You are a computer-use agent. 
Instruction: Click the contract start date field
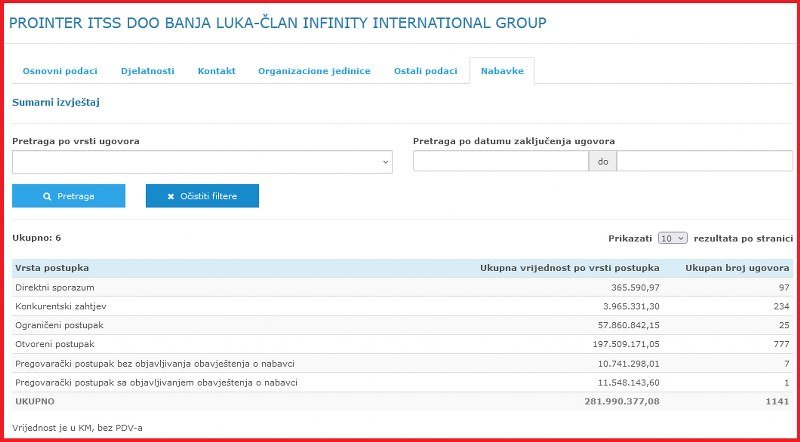[x=501, y=161]
